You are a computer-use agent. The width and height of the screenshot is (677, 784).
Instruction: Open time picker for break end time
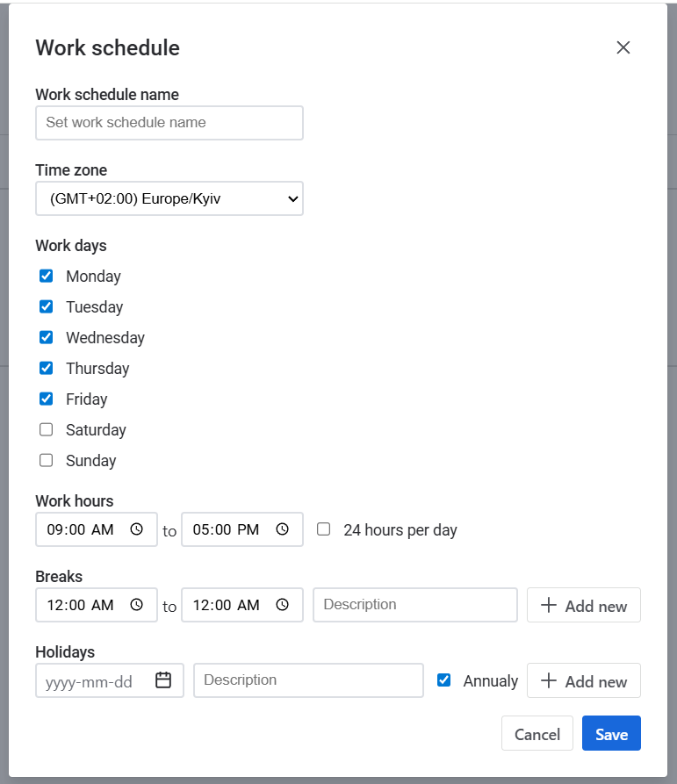point(282,605)
